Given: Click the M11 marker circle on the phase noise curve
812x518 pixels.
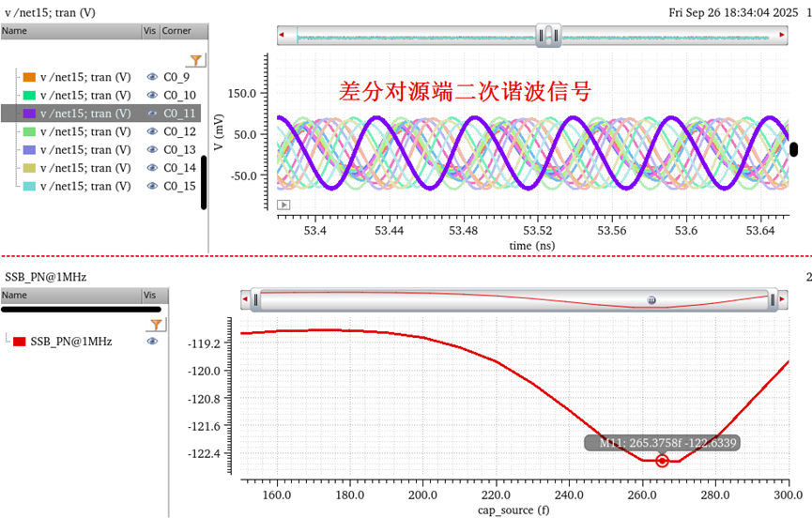Looking at the screenshot, I should pyautogui.click(x=662, y=461).
